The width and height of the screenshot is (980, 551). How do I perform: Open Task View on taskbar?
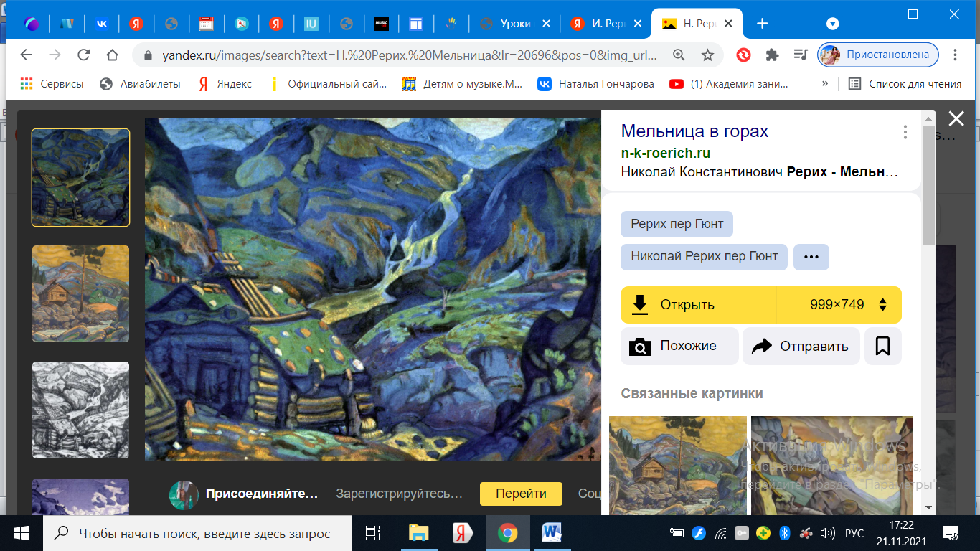(372, 533)
